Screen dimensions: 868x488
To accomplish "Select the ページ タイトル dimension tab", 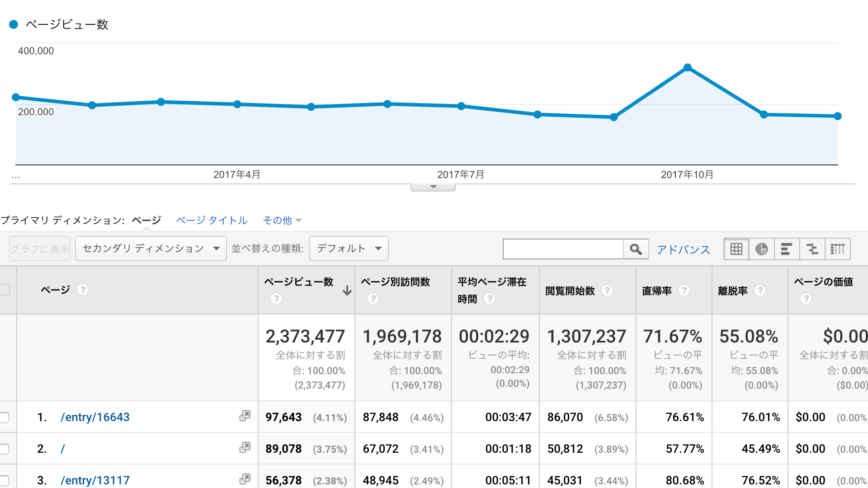I will (x=212, y=221).
